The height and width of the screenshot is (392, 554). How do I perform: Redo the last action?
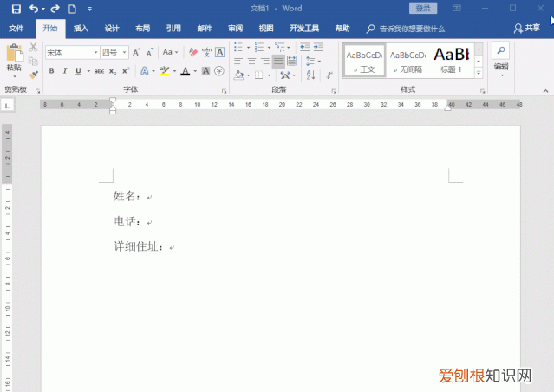point(55,9)
